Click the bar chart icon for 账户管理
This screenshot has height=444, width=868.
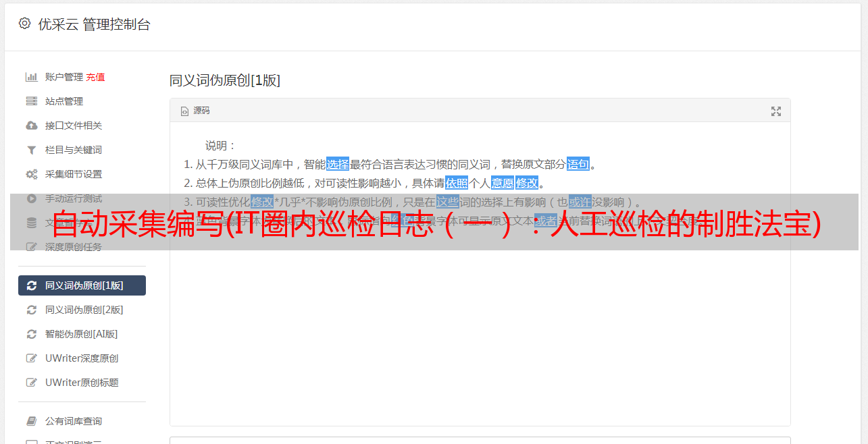pyautogui.click(x=31, y=77)
